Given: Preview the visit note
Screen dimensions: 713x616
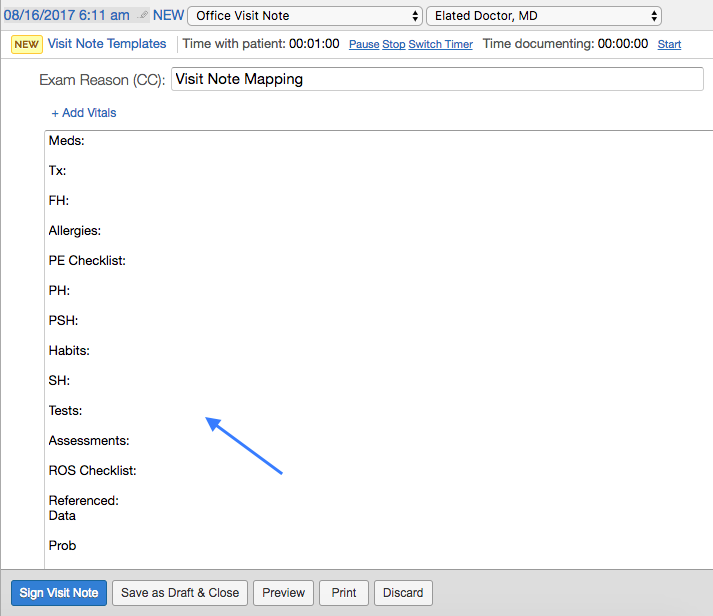Looking at the screenshot, I should [x=284, y=593].
